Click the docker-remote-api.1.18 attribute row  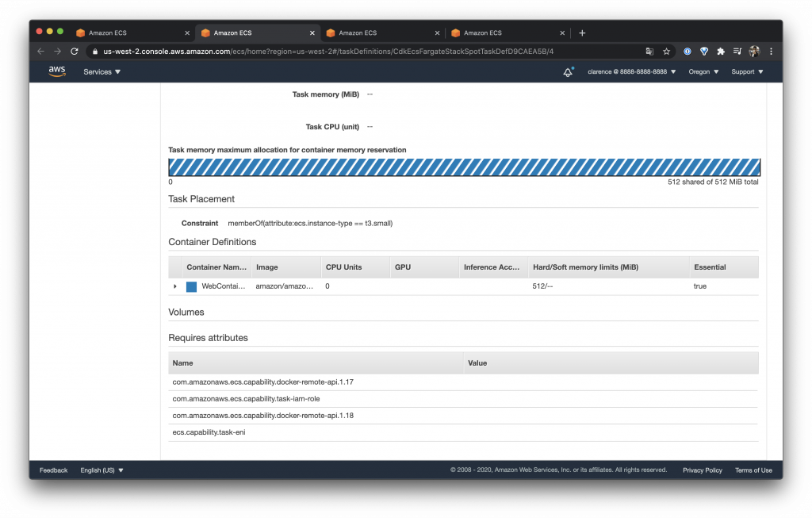[463, 416]
